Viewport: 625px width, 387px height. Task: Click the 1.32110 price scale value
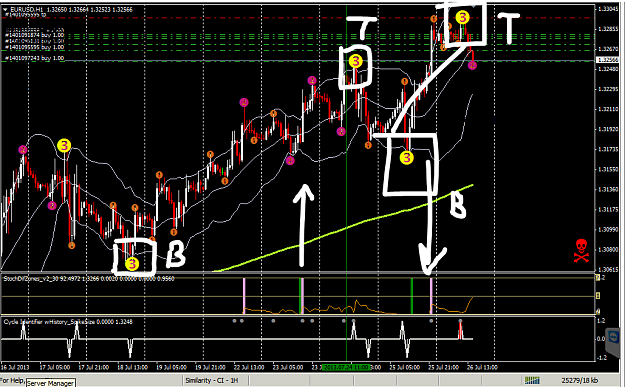point(608,109)
